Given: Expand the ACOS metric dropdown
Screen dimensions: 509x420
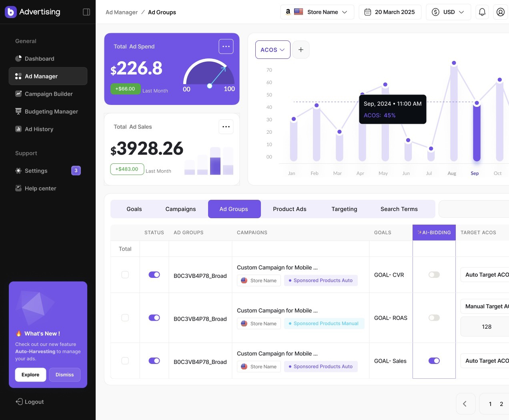Looking at the screenshot, I should pos(273,50).
